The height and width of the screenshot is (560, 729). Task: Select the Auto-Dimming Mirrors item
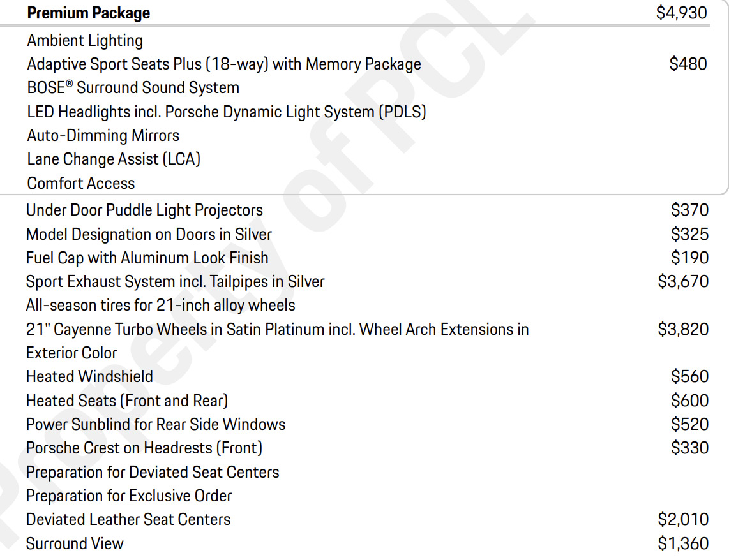pyautogui.click(x=103, y=136)
